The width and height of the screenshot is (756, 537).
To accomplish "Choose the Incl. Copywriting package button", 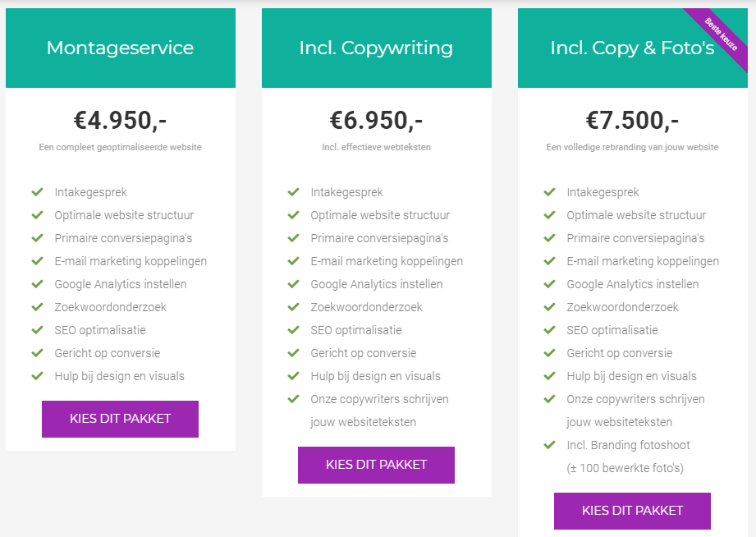I will click(x=376, y=465).
